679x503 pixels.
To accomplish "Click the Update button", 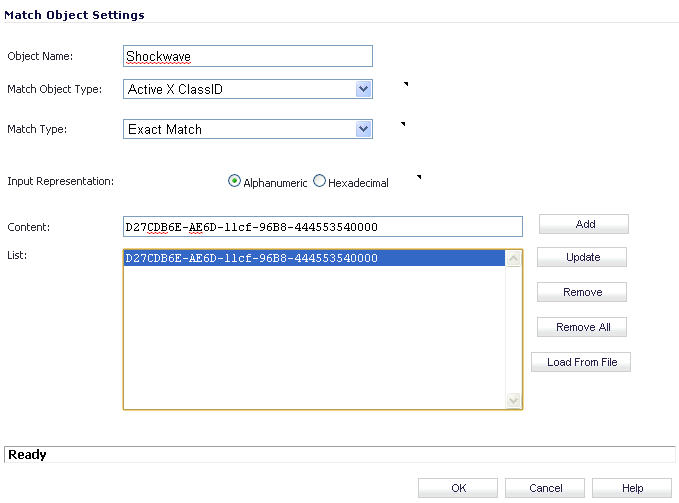I will tap(582, 257).
